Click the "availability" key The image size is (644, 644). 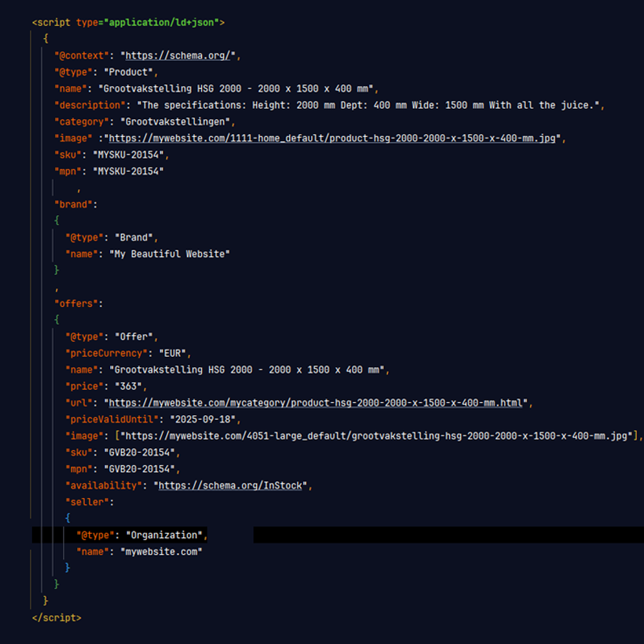[x=104, y=486]
